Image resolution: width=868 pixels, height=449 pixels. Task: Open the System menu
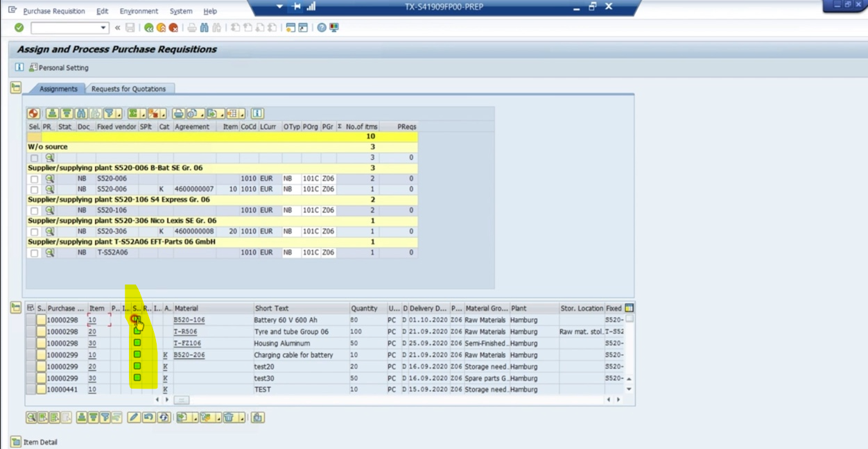[x=181, y=11]
